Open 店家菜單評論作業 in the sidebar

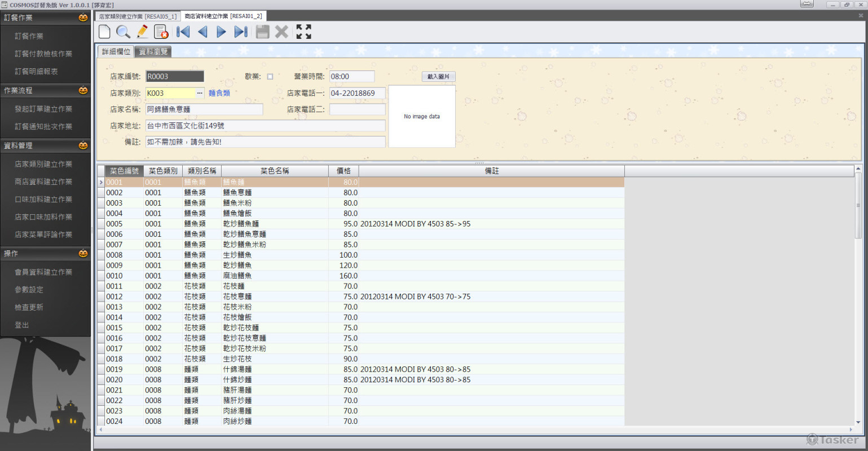click(x=43, y=235)
